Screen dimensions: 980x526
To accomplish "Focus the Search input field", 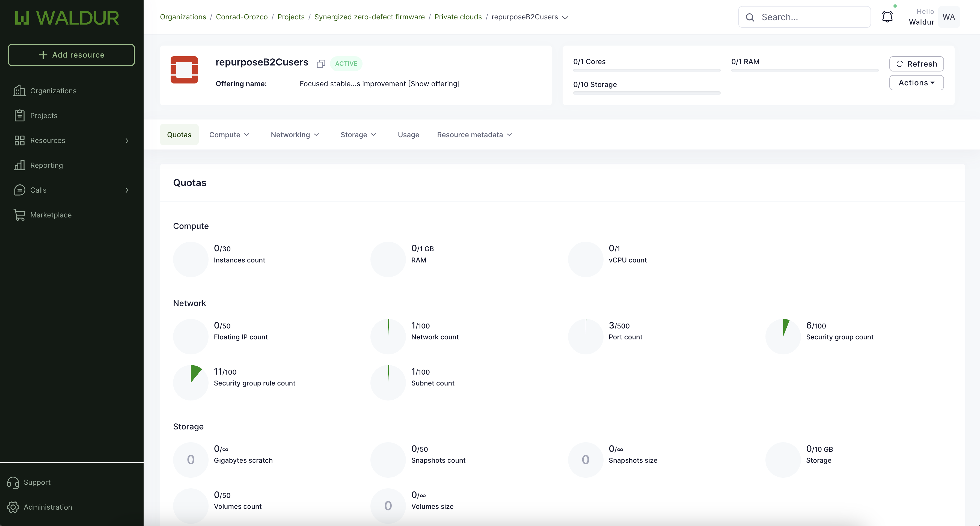I will 810,17.
